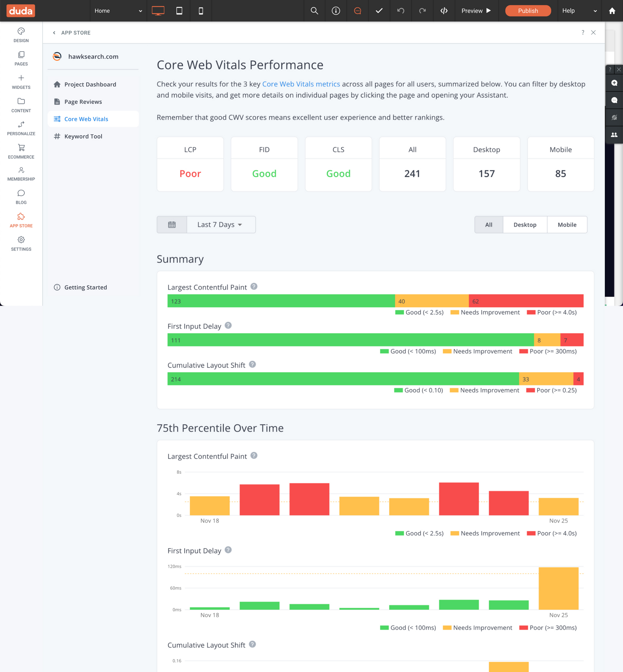Open the Home page selector dropdown
The height and width of the screenshot is (672, 623).
point(118,11)
